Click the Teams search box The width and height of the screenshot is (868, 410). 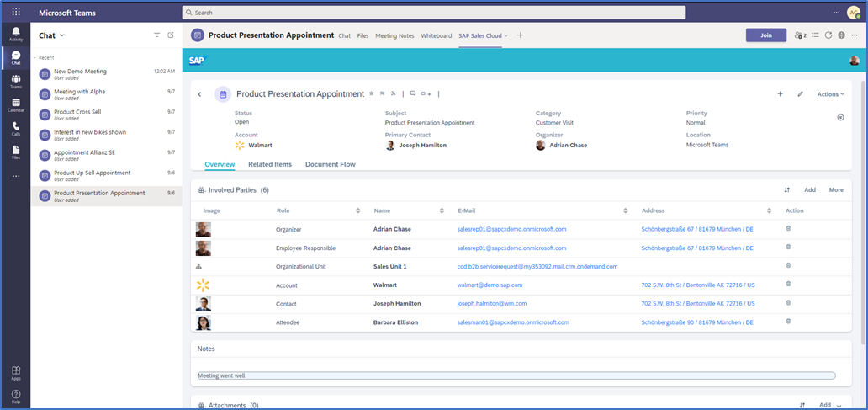434,12
